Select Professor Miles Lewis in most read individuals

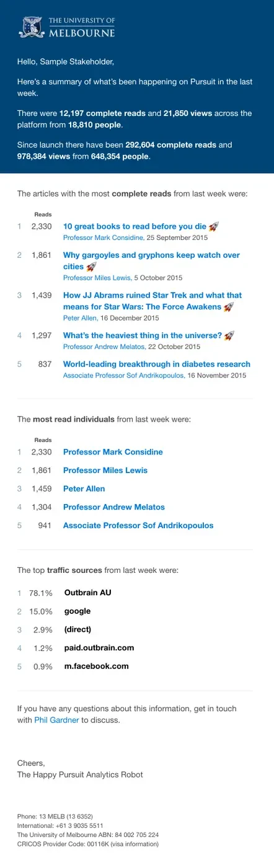point(105,471)
